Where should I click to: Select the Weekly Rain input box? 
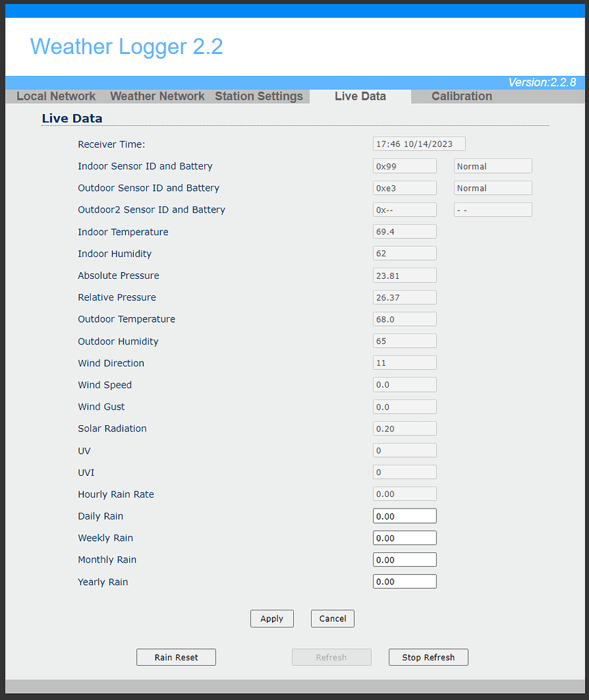pos(404,537)
